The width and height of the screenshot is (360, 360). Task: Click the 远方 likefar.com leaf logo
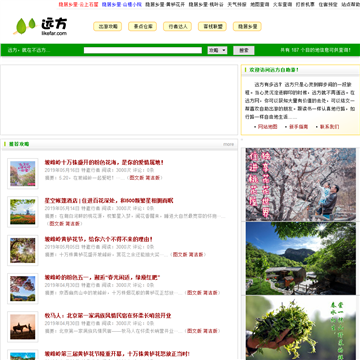pos(40,26)
